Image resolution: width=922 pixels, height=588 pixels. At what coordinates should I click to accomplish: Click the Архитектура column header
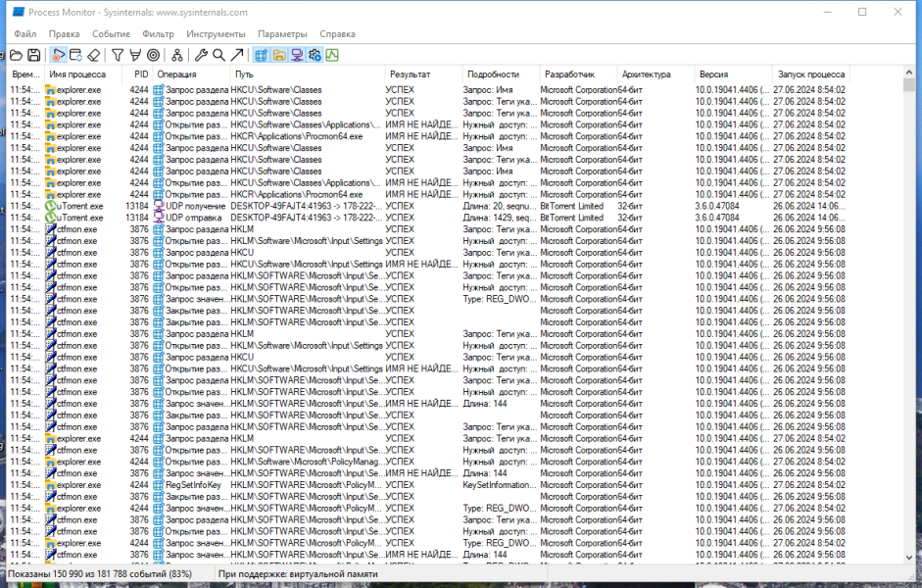[656, 74]
